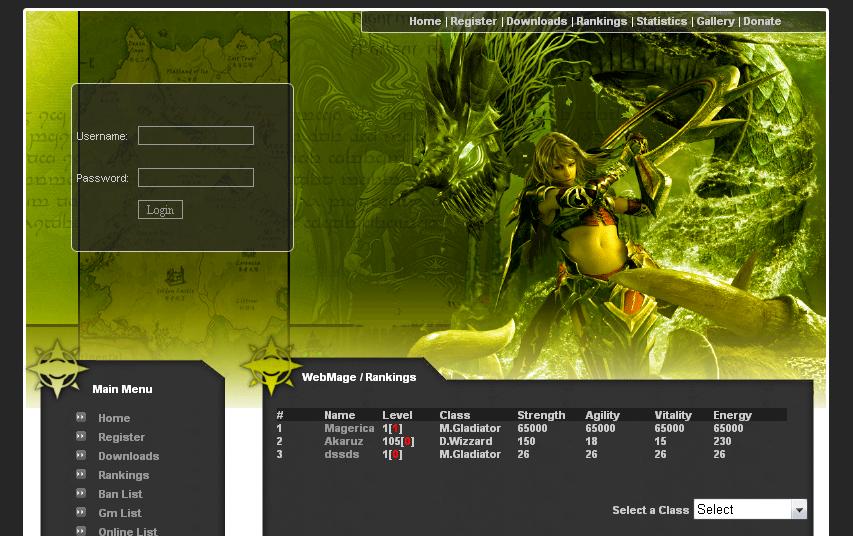The height and width of the screenshot is (536, 853).
Task: Click Akaruz's level value 105[0]
Action: [398, 441]
